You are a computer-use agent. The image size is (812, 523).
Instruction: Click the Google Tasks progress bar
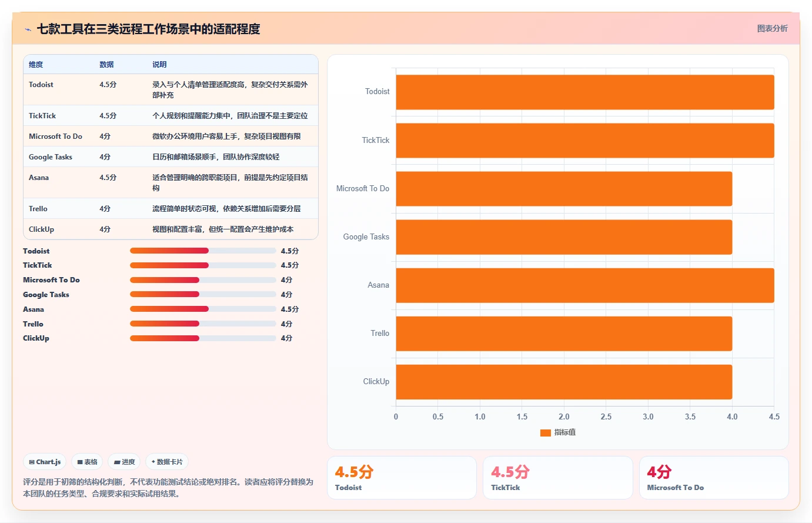pos(203,294)
